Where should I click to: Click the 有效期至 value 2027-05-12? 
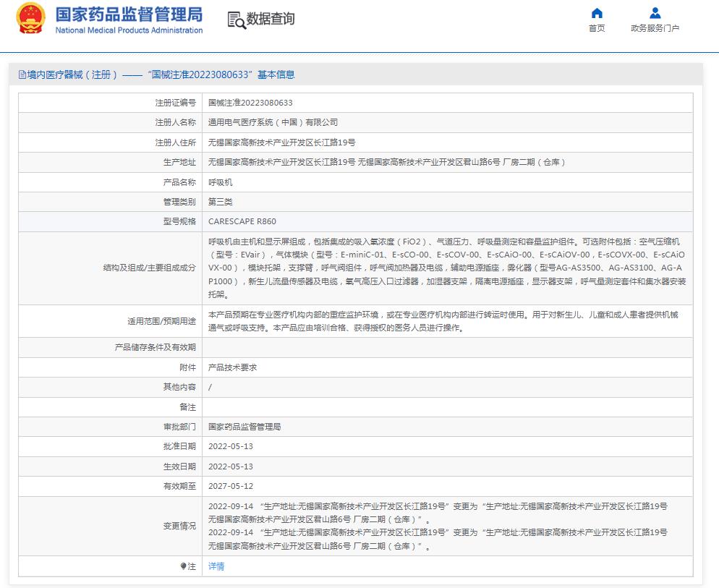tap(230, 487)
